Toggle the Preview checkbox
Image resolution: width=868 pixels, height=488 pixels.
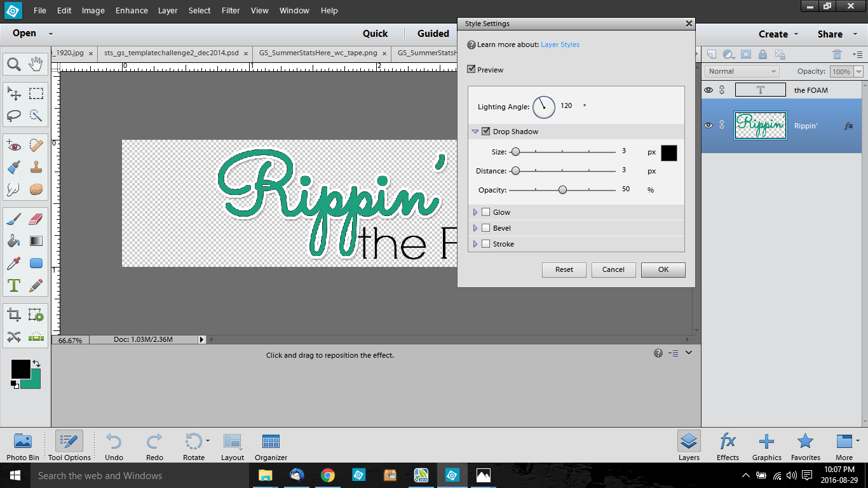(471, 69)
